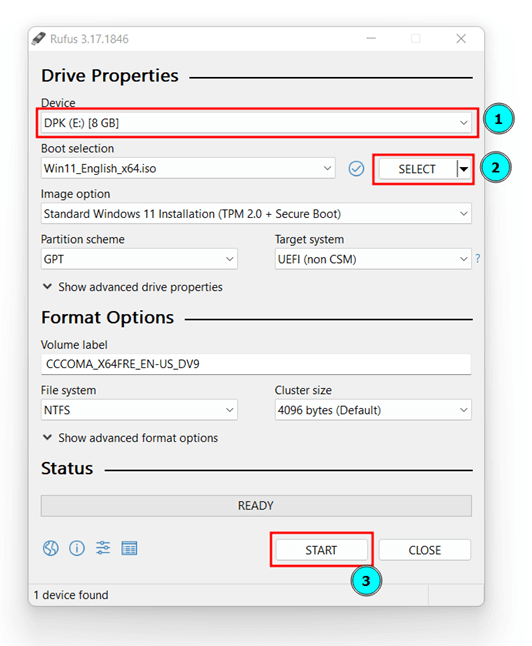
Task: Click the File system label
Action: [68, 390]
